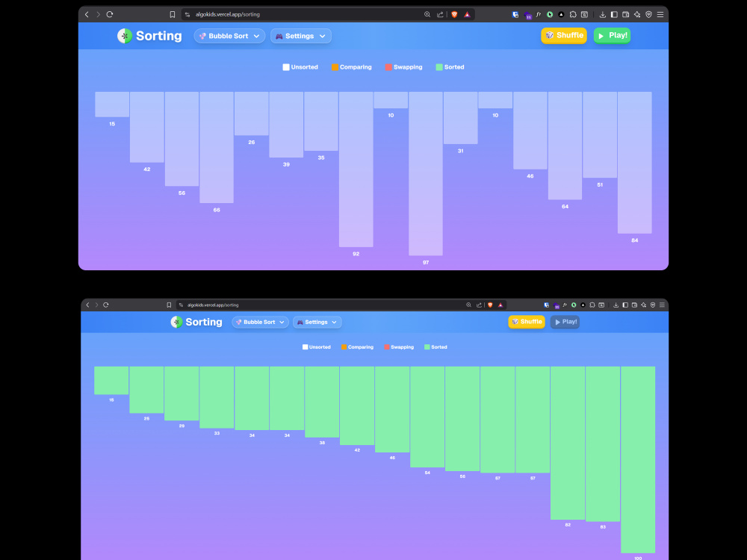Click the value label 42 in top window
Screen dimensions: 747x560
pos(146,169)
